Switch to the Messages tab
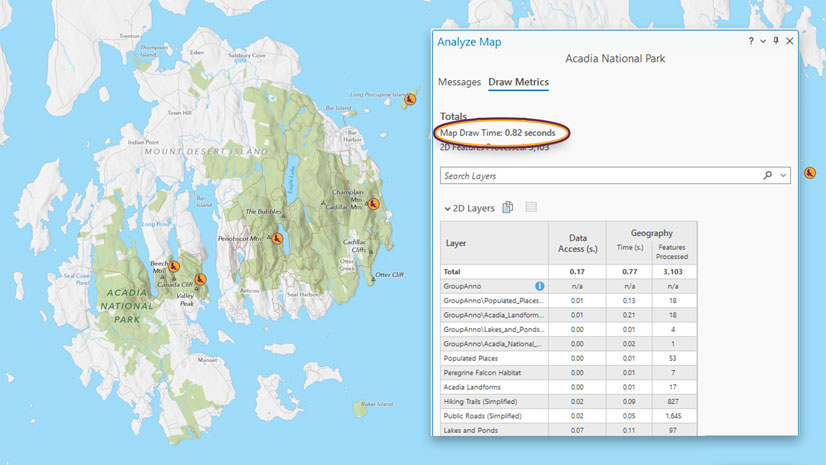 point(459,82)
